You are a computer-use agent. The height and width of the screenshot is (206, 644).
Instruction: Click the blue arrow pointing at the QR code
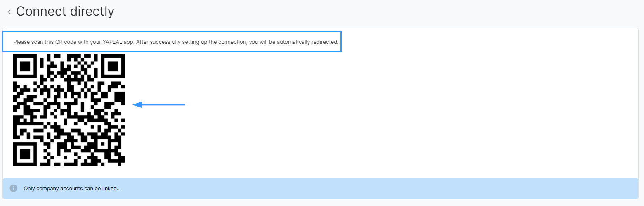(159, 104)
